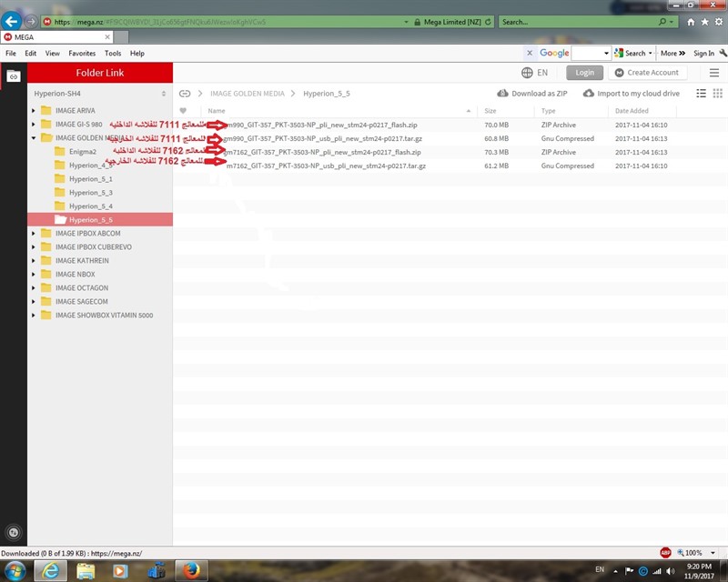
Task: Expand IMAGE GI-S 980 folder
Action: pos(34,125)
